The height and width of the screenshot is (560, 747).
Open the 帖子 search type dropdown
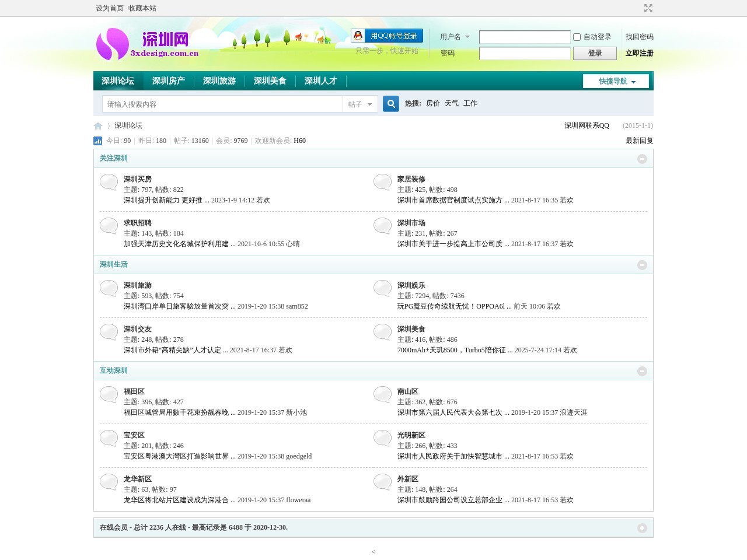(360, 104)
